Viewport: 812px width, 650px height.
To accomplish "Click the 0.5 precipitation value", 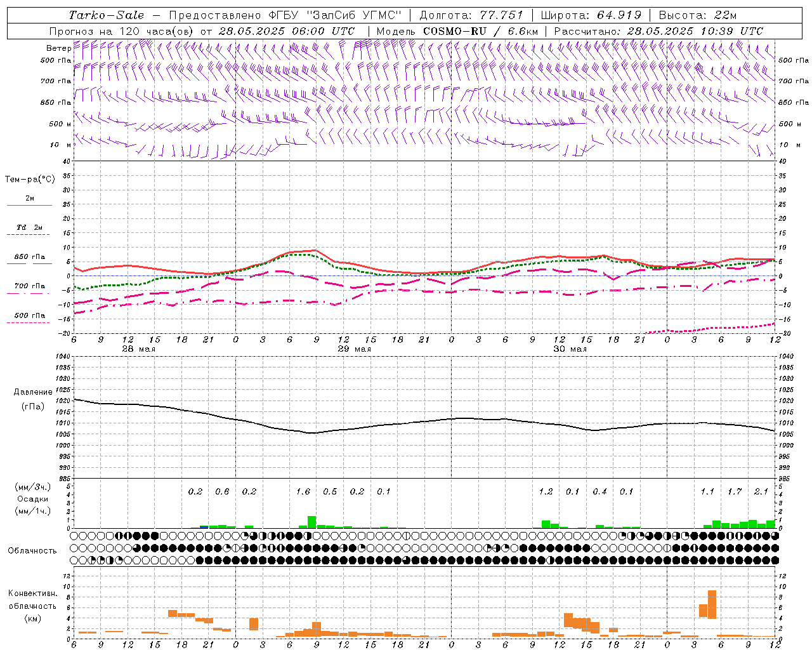I will pos(330,492).
